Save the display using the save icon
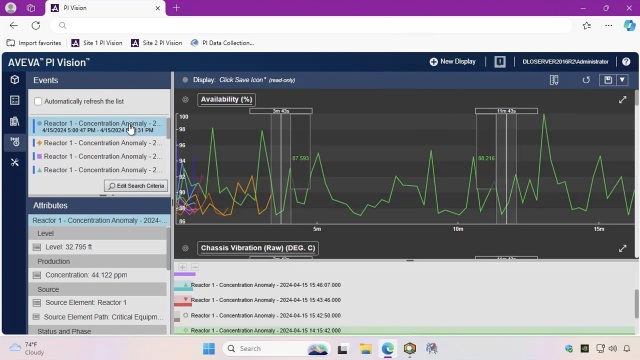640x360 pixels. click(x=608, y=80)
